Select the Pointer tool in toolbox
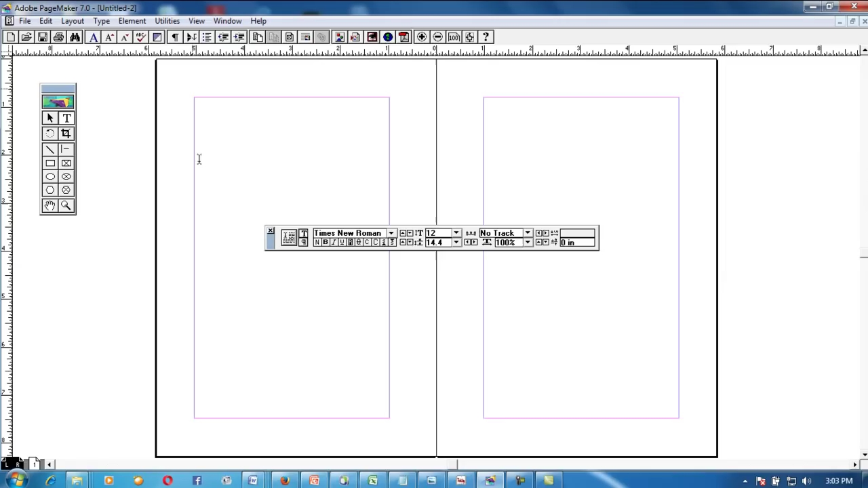The image size is (868, 488). pyautogui.click(x=50, y=118)
